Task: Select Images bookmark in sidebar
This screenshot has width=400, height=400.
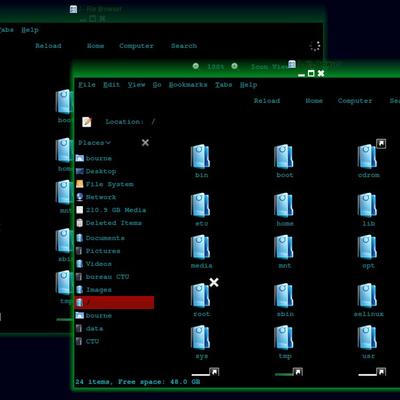Action: [94, 290]
